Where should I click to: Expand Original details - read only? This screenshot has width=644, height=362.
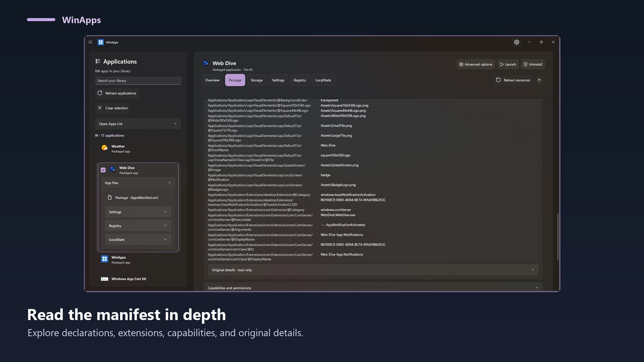coord(373,270)
